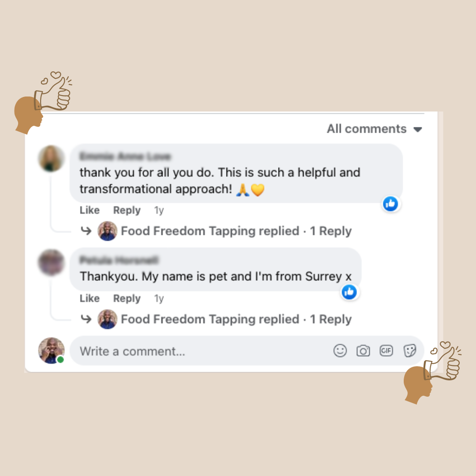Open the second commenter's blurred profile picture
The height and width of the screenshot is (476, 476).
click(51, 262)
